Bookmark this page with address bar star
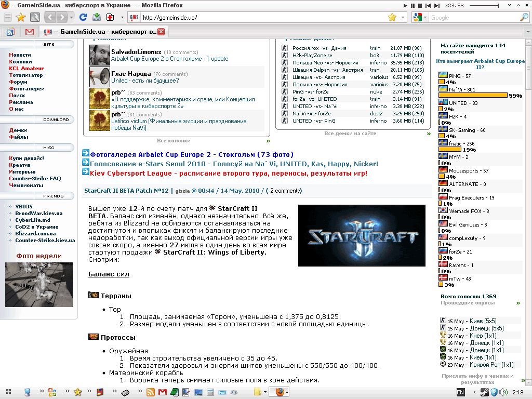The image size is (532, 399). (392, 17)
